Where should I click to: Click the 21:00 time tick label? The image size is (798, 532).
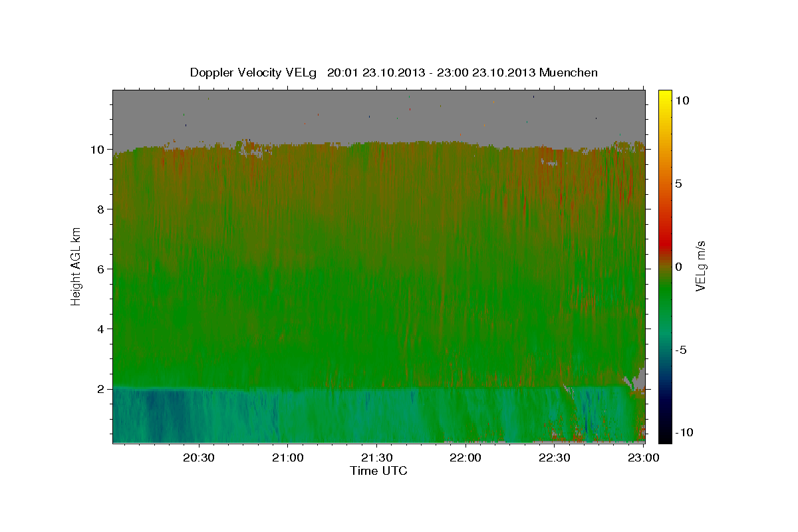(x=288, y=458)
